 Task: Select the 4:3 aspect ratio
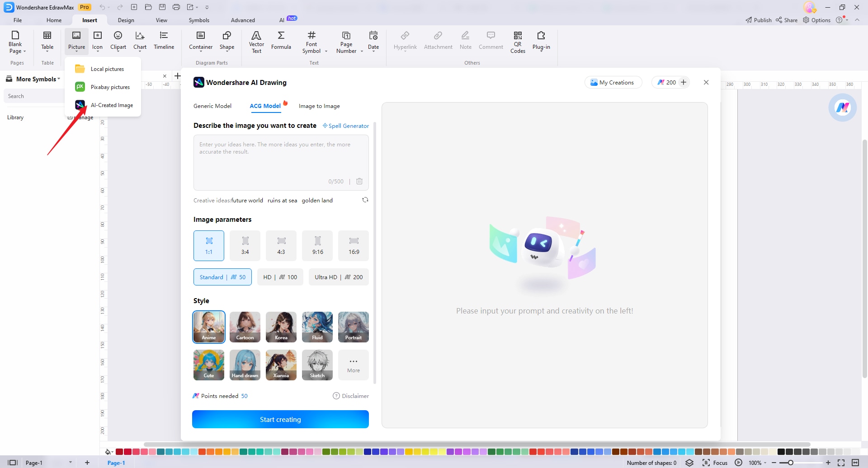(281, 246)
